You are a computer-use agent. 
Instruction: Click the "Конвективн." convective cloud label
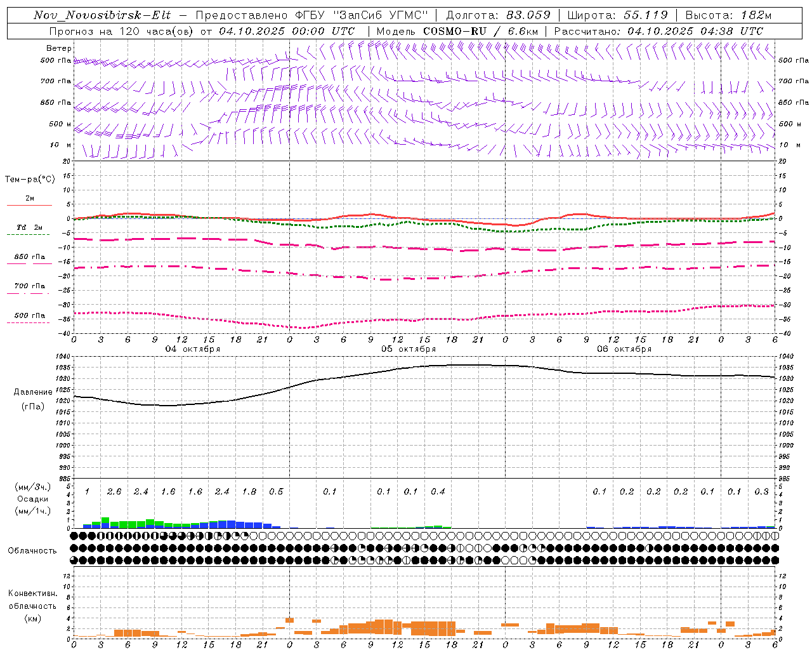pos(32,594)
